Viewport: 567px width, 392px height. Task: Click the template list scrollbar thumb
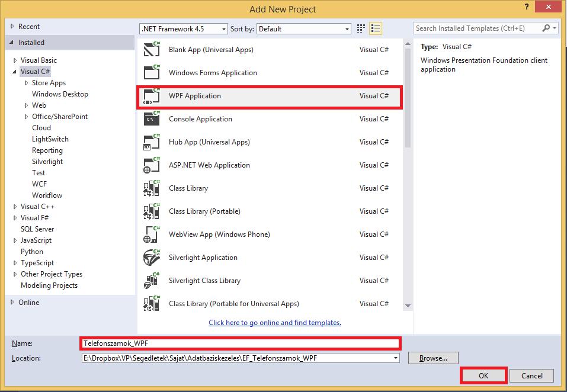tap(408, 98)
